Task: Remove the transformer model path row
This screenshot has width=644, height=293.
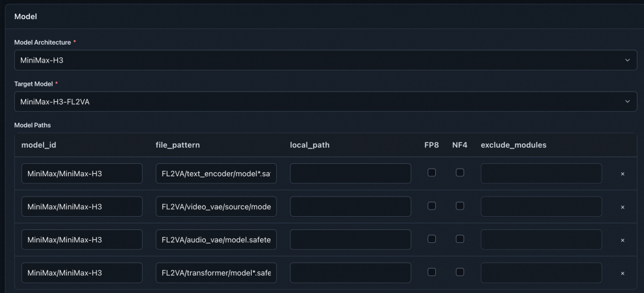Action: 622,273
